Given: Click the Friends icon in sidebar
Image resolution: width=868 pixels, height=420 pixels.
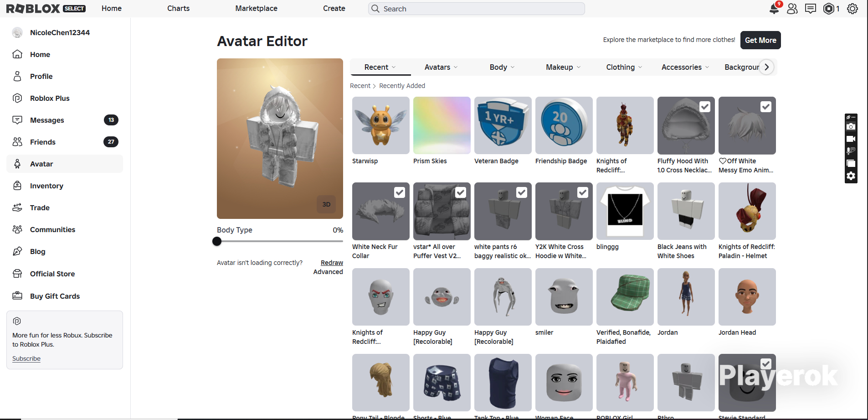Looking at the screenshot, I should (17, 142).
